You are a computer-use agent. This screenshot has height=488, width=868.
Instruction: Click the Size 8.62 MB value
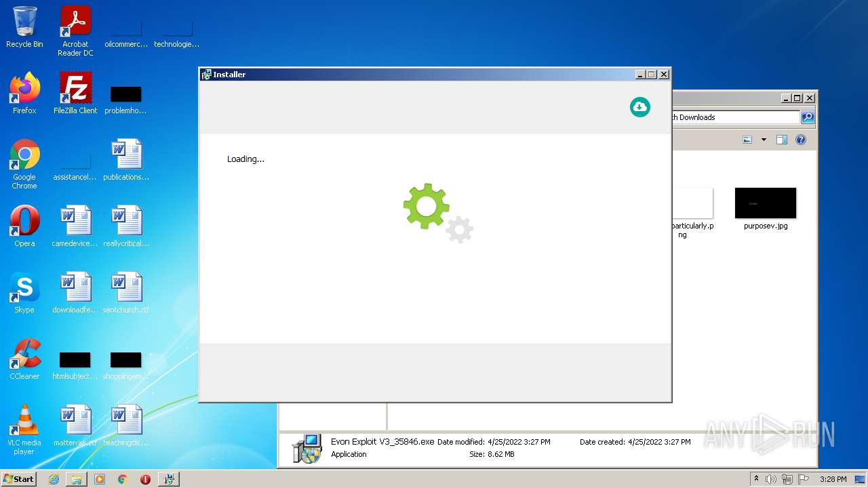pyautogui.click(x=501, y=454)
